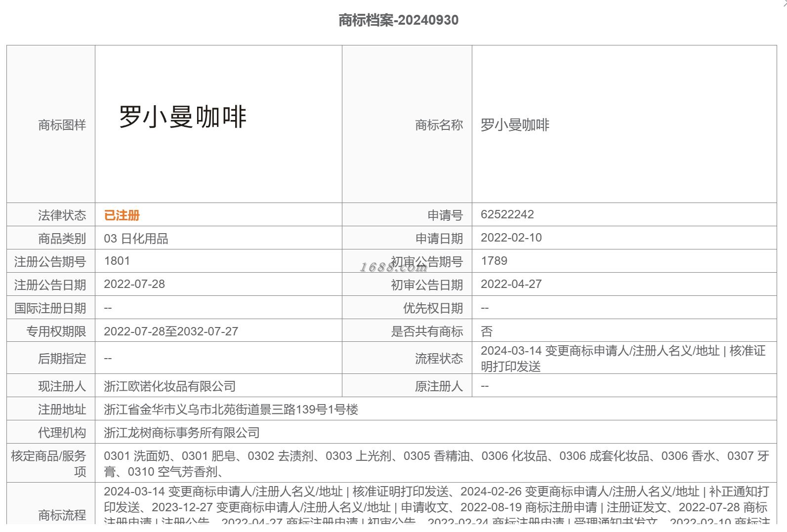Click the application date 2022-02-10
The image size is (787, 532).
pos(511,238)
